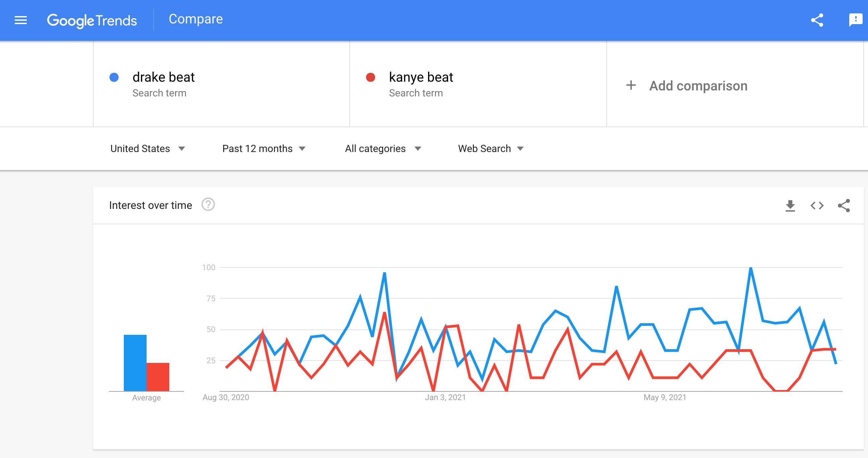868x458 pixels.
Task: Click the blue drake beat color dot
Action: click(x=114, y=78)
